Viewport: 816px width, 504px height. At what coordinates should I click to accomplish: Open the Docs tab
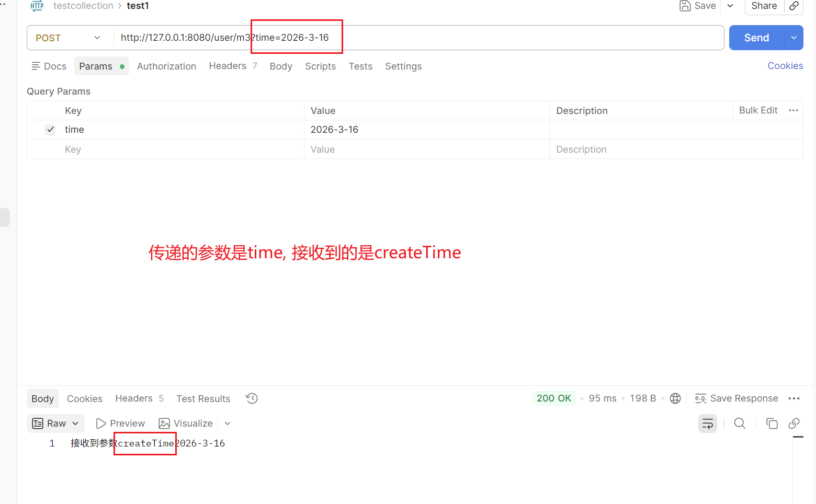tap(49, 66)
